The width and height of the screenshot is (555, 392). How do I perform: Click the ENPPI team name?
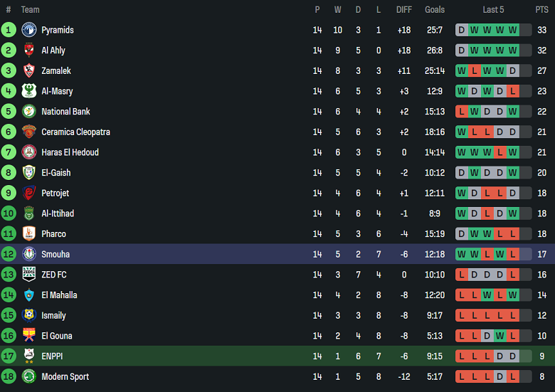pyautogui.click(x=53, y=356)
